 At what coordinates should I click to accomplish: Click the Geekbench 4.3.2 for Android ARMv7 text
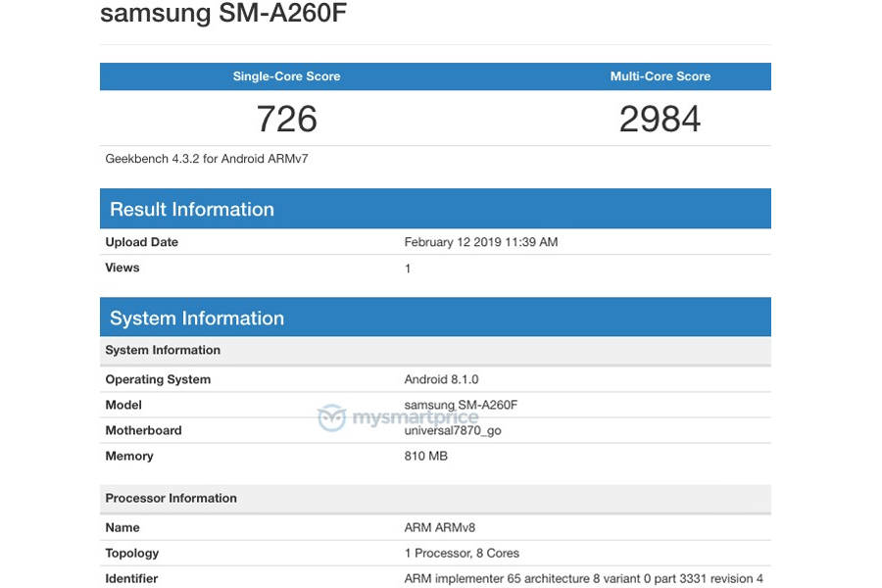[207, 159]
